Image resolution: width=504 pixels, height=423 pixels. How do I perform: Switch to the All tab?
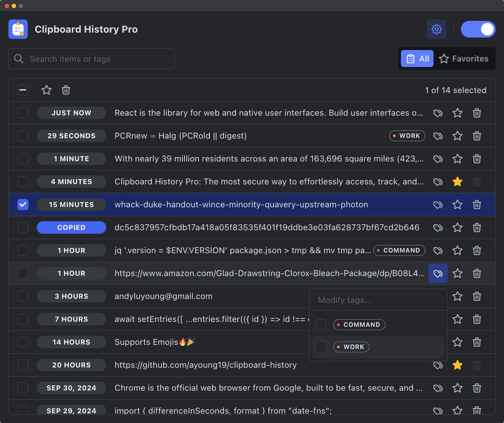click(417, 59)
